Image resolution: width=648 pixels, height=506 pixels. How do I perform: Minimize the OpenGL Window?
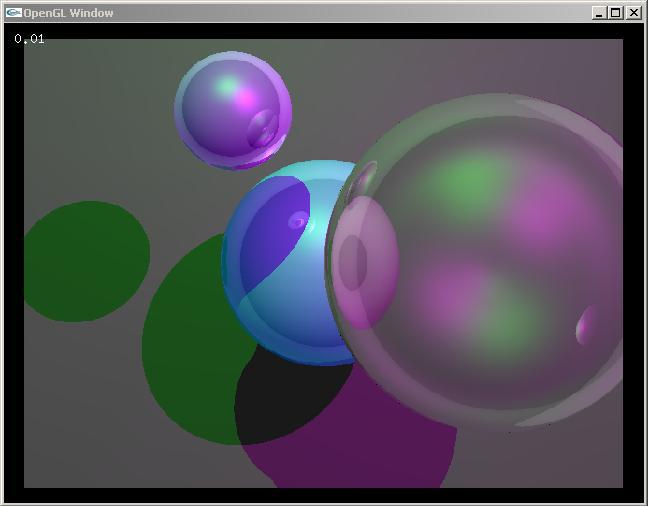pyautogui.click(x=599, y=13)
